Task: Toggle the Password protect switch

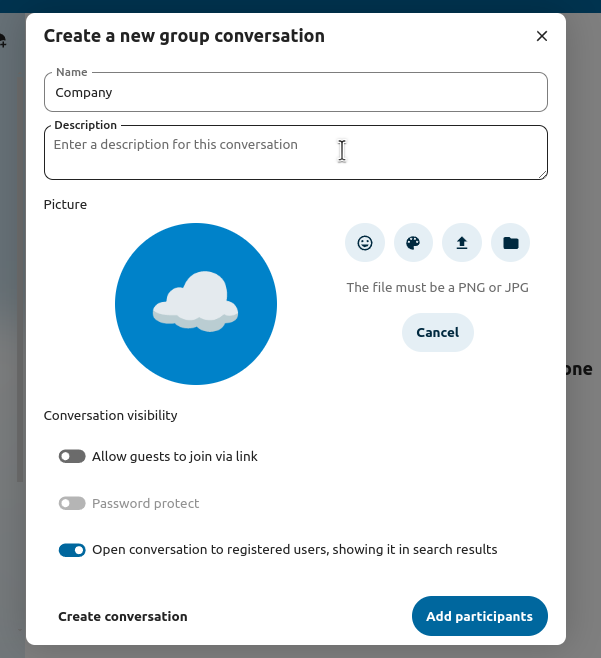Action: pos(72,504)
